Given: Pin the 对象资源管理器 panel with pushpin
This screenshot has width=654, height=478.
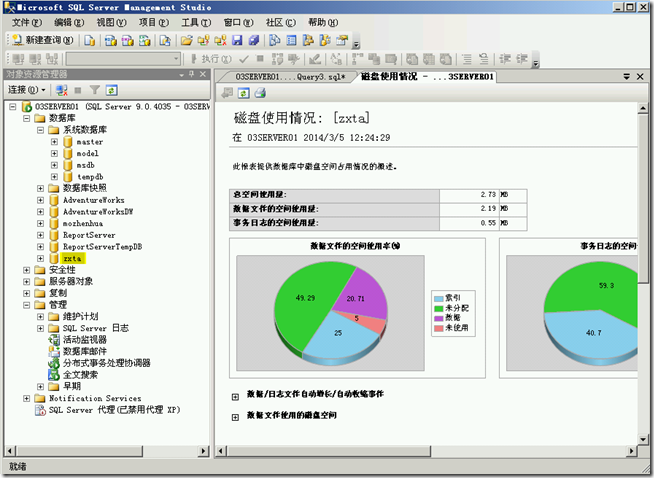Looking at the screenshot, I should (x=191, y=74).
